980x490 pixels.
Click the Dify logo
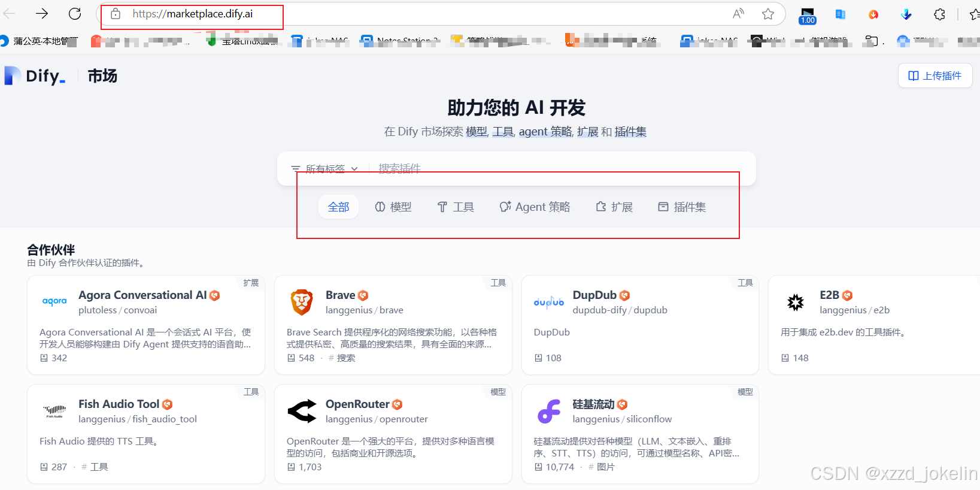pyautogui.click(x=35, y=76)
